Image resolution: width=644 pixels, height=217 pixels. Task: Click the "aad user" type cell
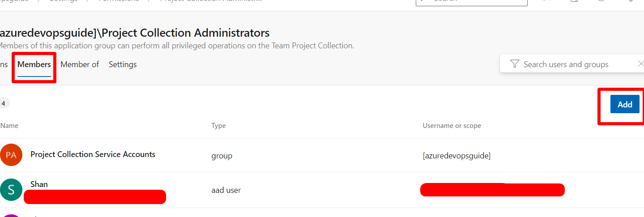pyautogui.click(x=226, y=190)
